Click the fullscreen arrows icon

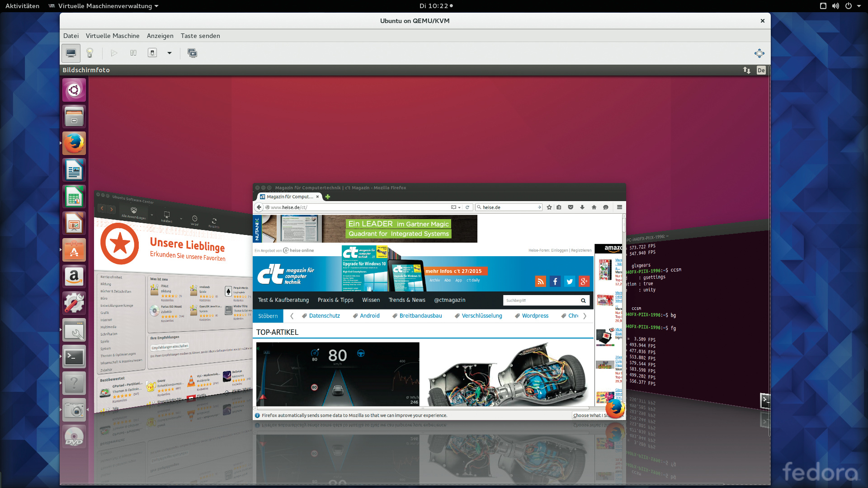coord(759,53)
